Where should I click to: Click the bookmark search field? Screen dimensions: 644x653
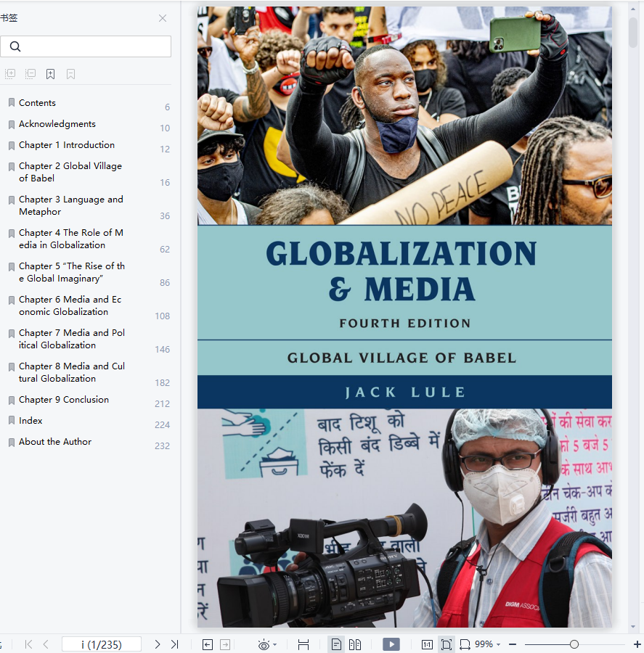(x=86, y=46)
